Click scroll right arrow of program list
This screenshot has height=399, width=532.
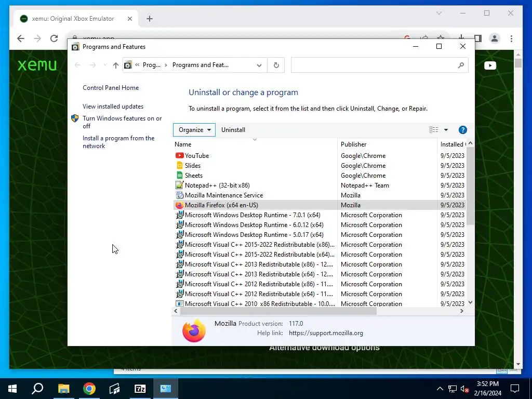pos(461,311)
